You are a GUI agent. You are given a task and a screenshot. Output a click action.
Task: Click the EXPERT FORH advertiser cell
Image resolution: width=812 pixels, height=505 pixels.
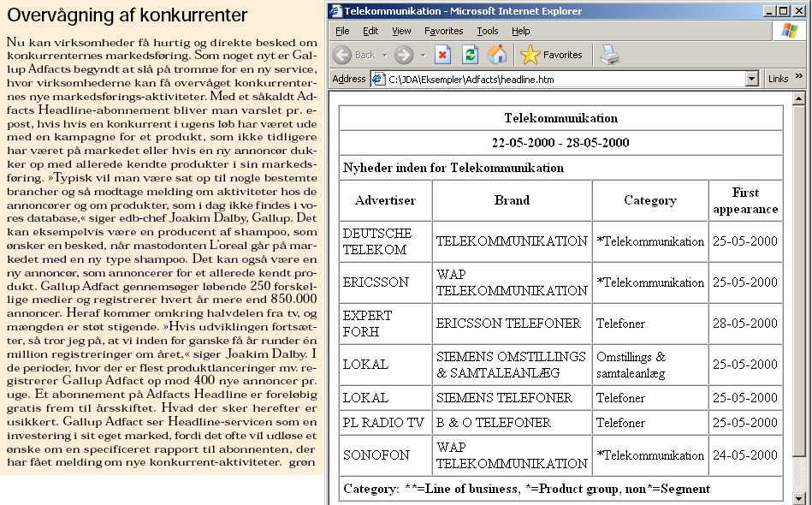coord(385,324)
